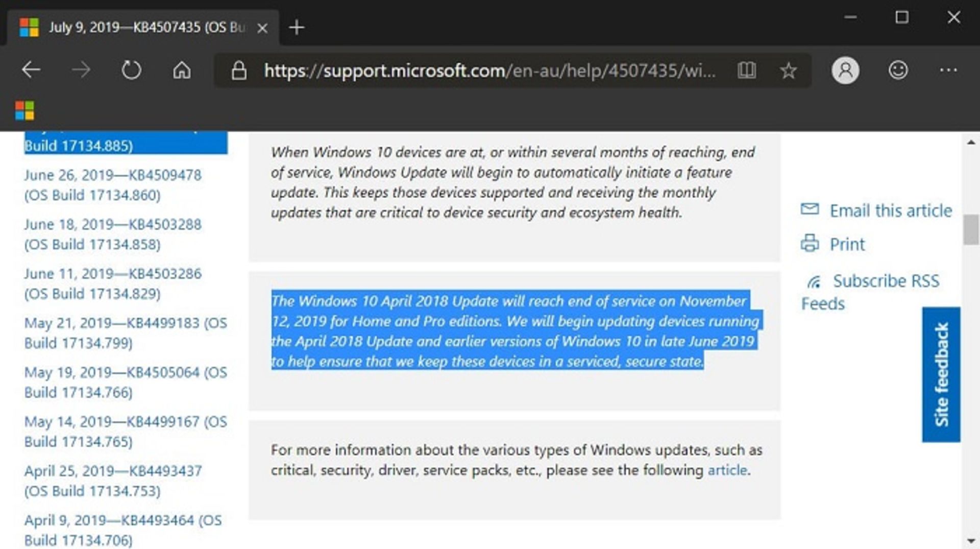Open a new browser tab
Image resolution: width=980 pixels, height=549 pixels.
297,28
